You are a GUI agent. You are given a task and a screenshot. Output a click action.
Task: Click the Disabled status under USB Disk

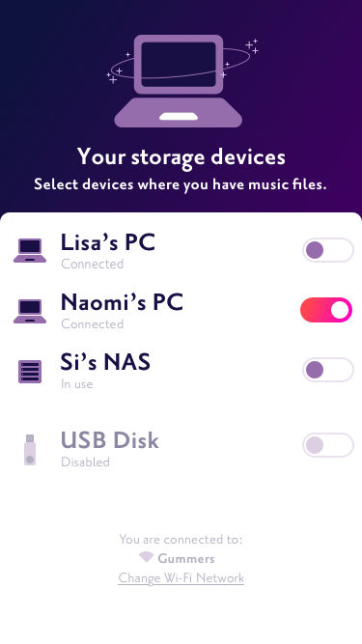(x=85, y=462)
